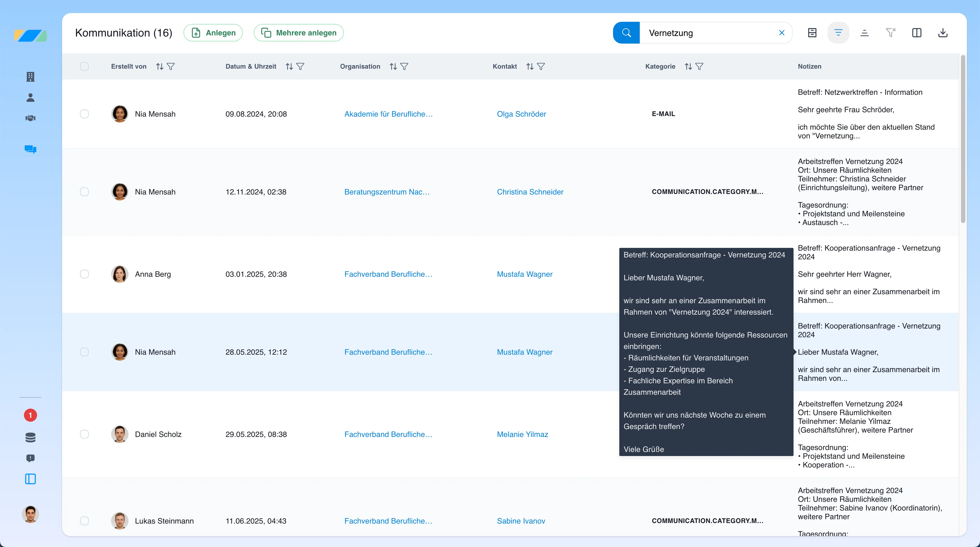Viewport: 980px width, 547px height.
Task: Check the Anna Berg row checkbox
Action: coord(84,274)
